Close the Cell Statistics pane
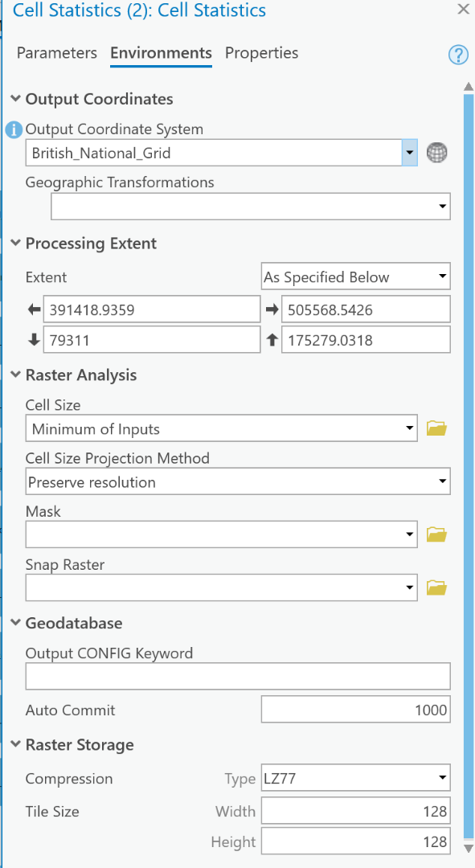 point(463,9)
